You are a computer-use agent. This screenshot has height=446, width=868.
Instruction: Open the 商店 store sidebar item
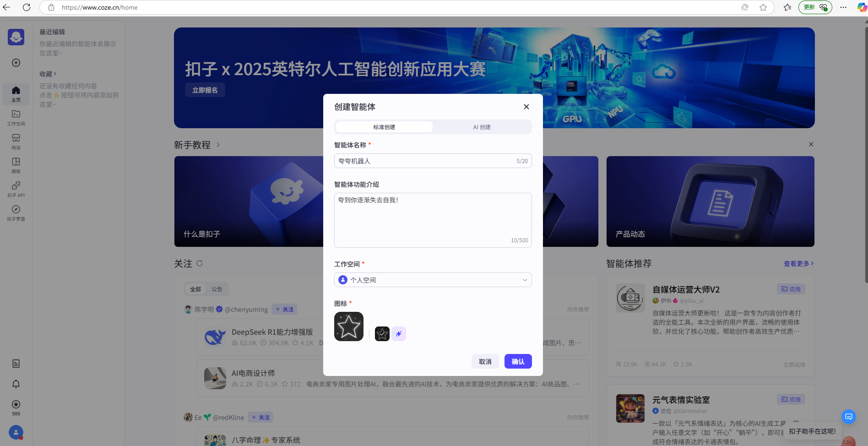click(x=16, y=141)
